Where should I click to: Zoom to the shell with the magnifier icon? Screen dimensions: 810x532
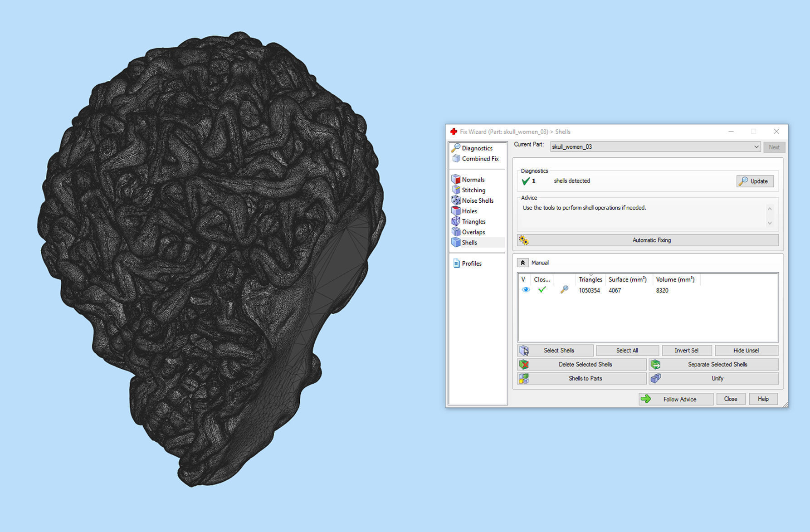[564, 289]
